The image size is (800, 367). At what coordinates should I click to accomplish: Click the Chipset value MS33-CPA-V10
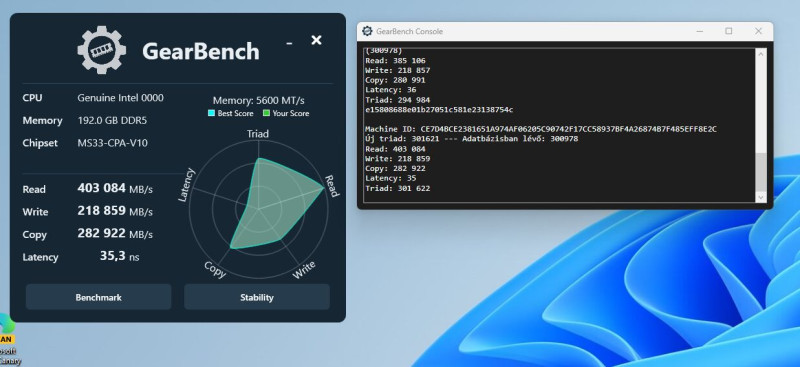(112, 143)
